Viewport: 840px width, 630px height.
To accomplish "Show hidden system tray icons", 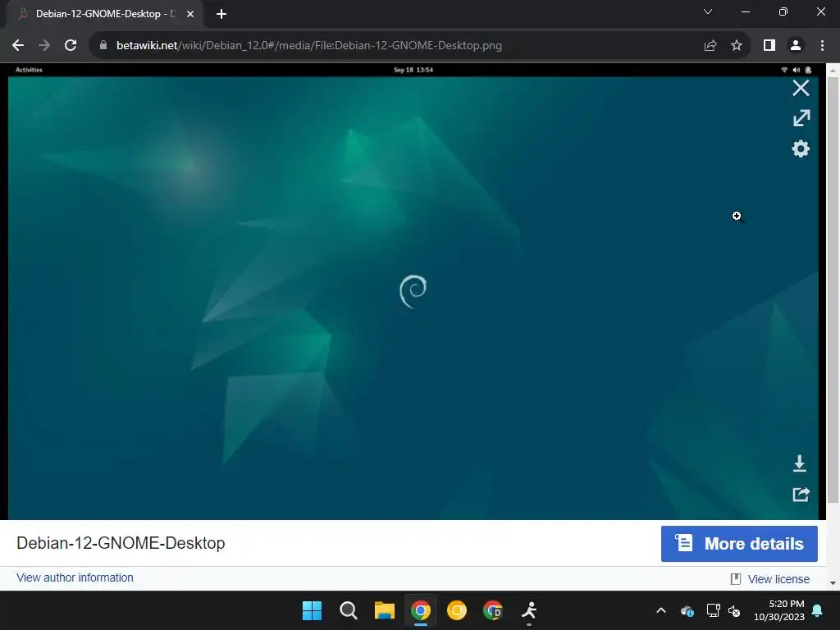I will click(x=661, y=610).
